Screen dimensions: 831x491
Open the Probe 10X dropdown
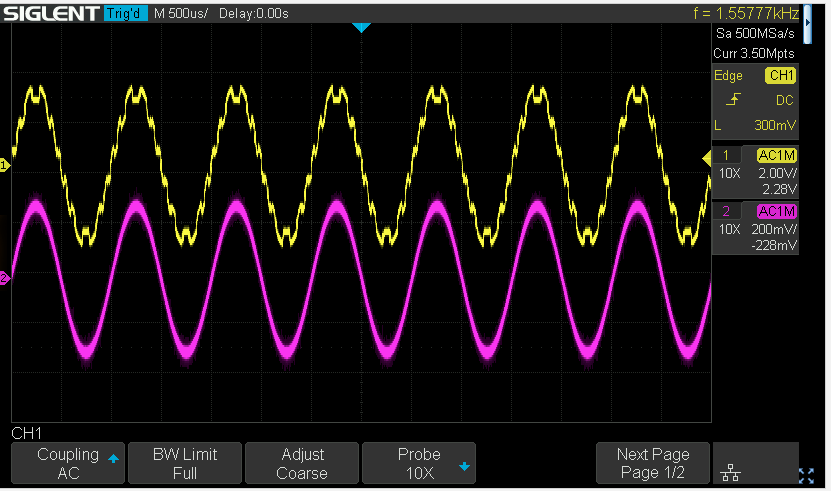(418, 463)
